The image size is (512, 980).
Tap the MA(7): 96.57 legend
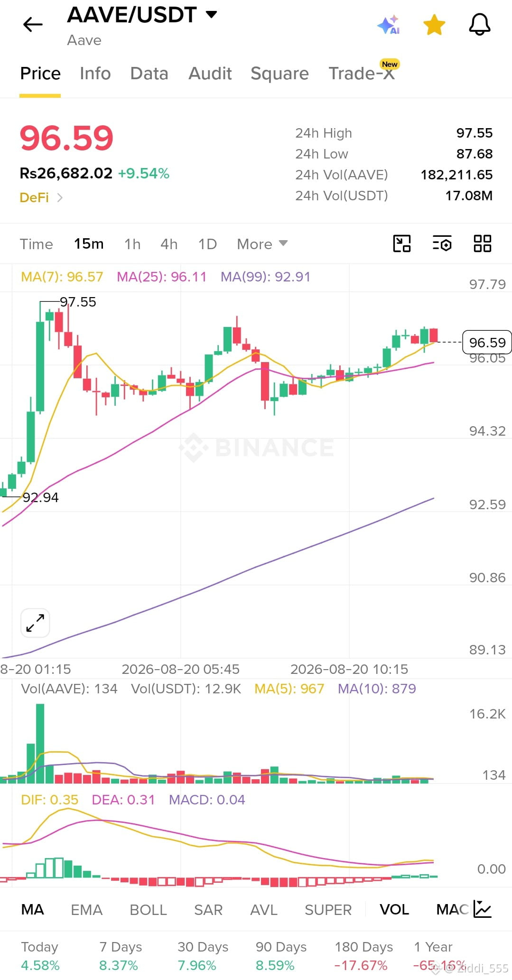click(x=62, y=277)
